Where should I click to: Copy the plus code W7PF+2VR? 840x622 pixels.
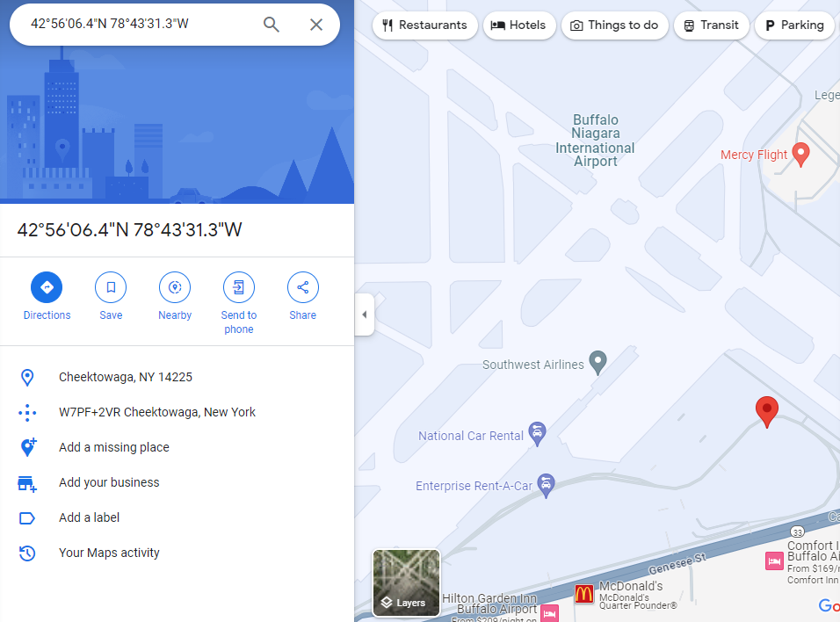pos(177,412)
